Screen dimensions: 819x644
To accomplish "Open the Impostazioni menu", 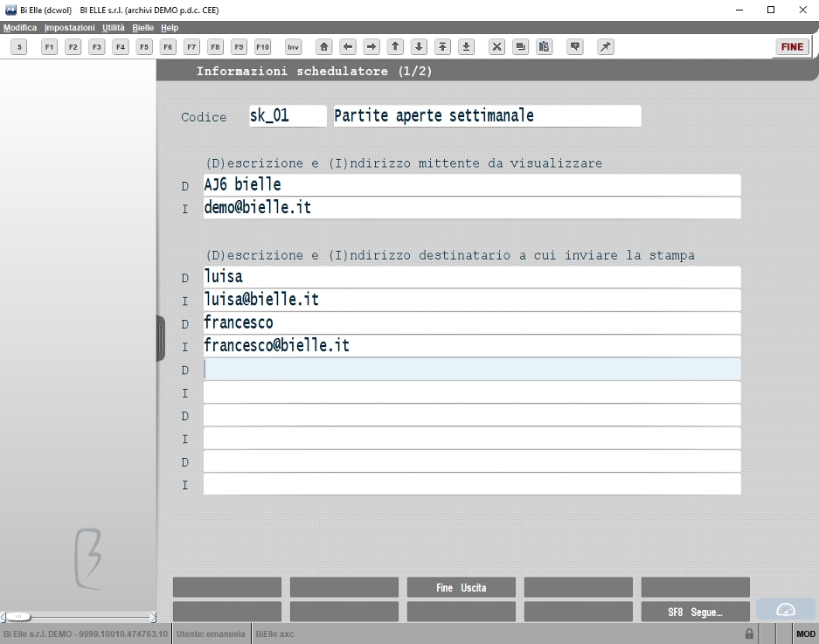I will [x=69, y=28].
